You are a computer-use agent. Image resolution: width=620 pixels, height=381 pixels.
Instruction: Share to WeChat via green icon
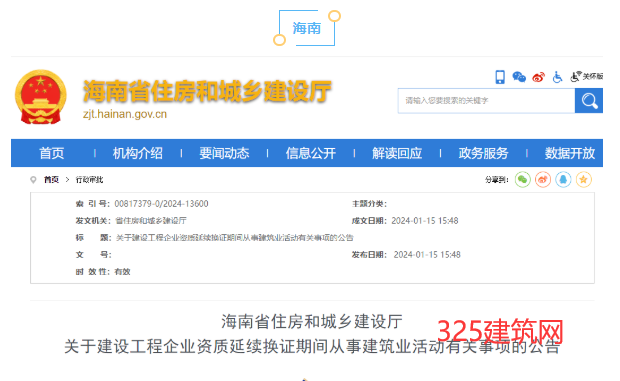(x=522, y=180)
